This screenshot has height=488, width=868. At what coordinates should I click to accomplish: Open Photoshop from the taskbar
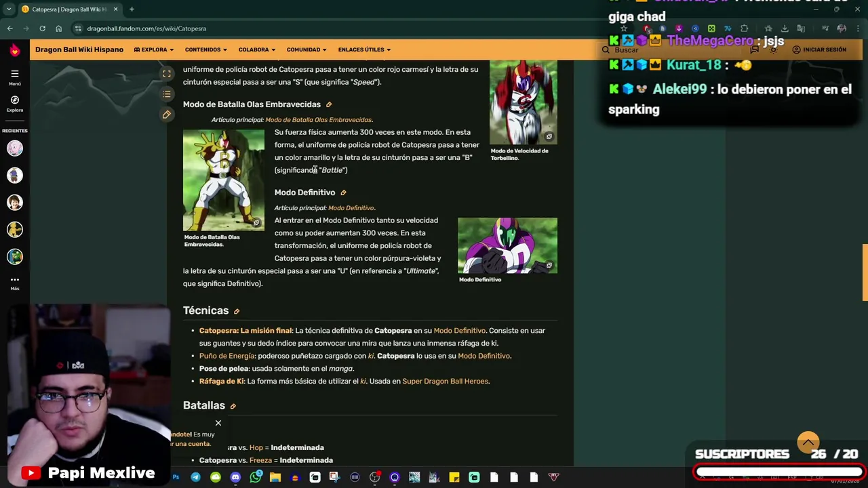(x=176, y=478)
